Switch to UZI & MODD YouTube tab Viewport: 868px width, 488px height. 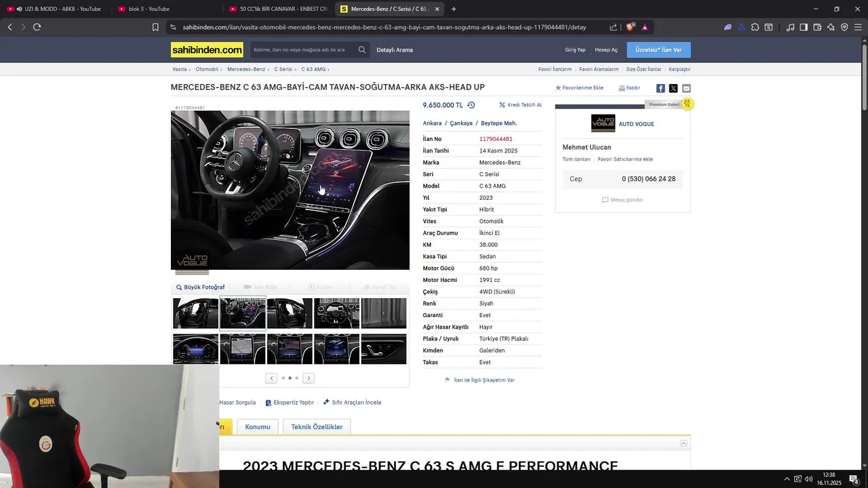(54, 9)
